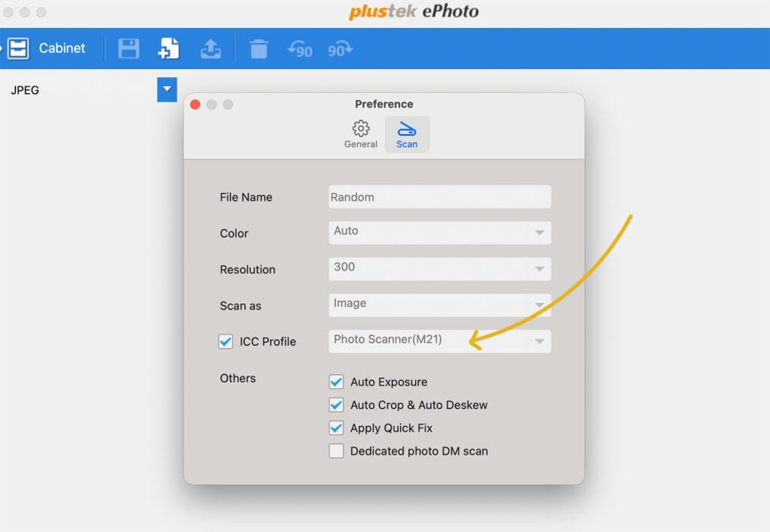770x532 pixels.
Task: Click the File Name field showing Random
Action: [x=439, y=196]
